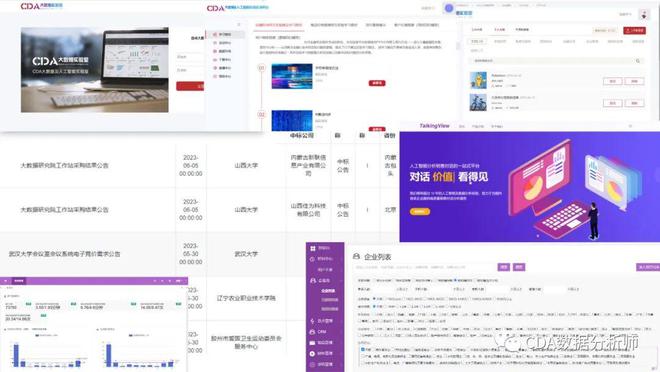This screenshot has height=372, width=660.
Task: Click step marker 02 on course timeline
Action: 261,114
